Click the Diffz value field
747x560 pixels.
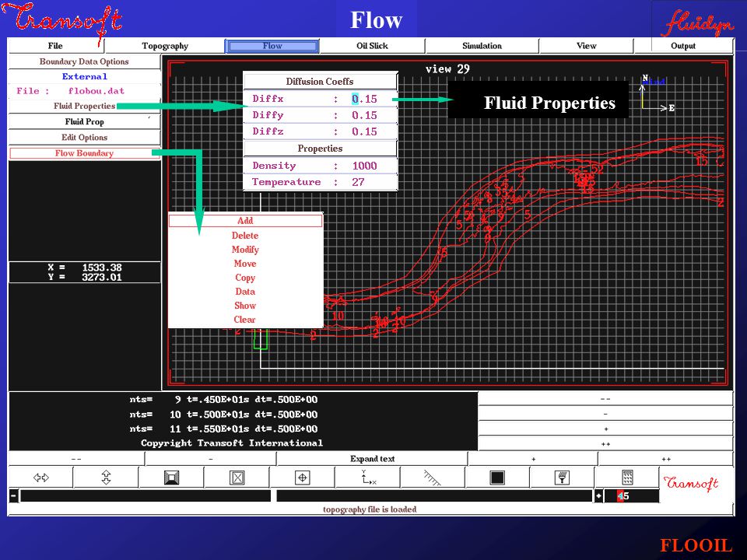coord(364,131)
